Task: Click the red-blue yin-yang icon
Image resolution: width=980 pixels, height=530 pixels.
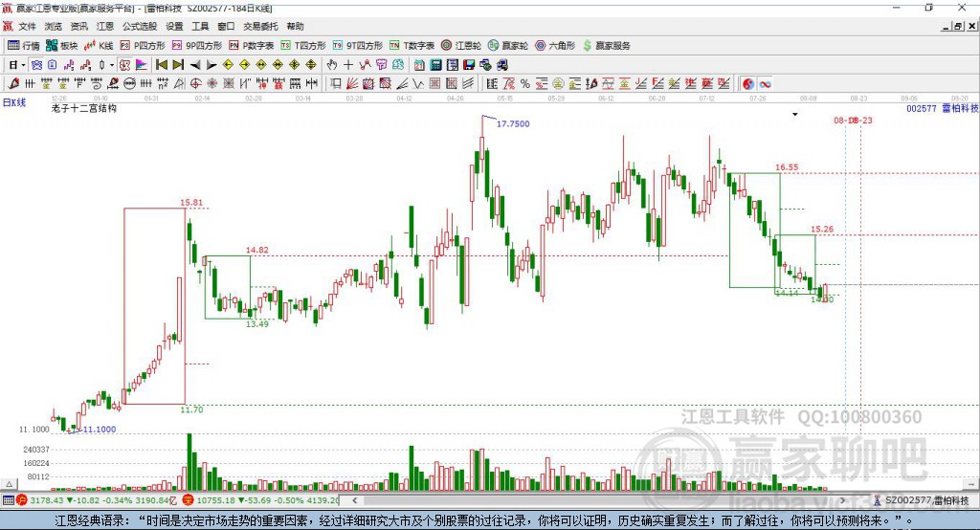Action: pos(748,84)
